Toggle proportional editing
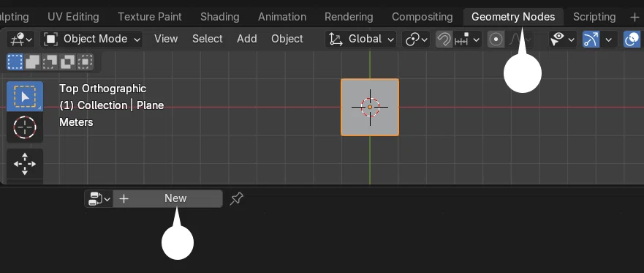This screenshot has width=644, height=273. pos(496,40)
